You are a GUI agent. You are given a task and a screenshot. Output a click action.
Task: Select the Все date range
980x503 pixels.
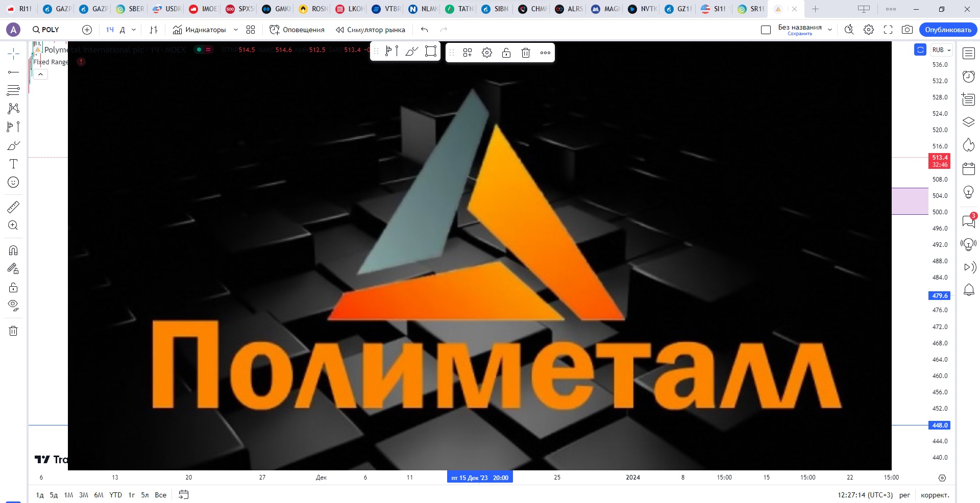pyautogui.click(x=160, y=495)
